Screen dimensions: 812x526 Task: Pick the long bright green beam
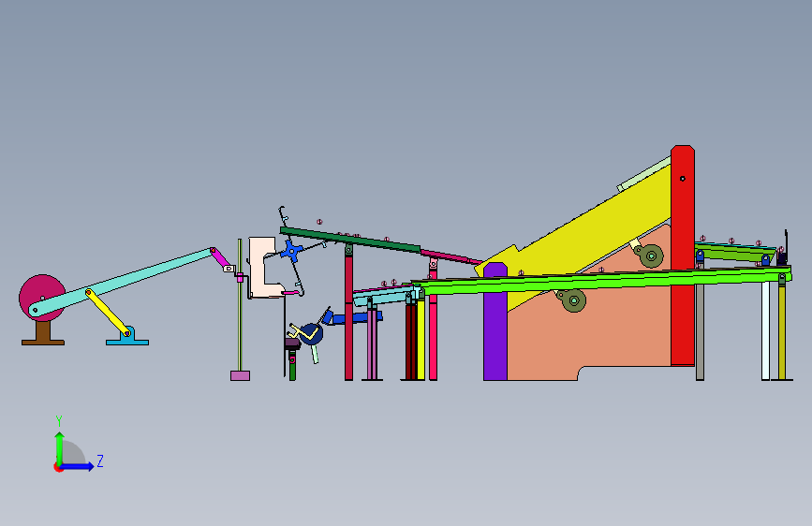[603, 281]
